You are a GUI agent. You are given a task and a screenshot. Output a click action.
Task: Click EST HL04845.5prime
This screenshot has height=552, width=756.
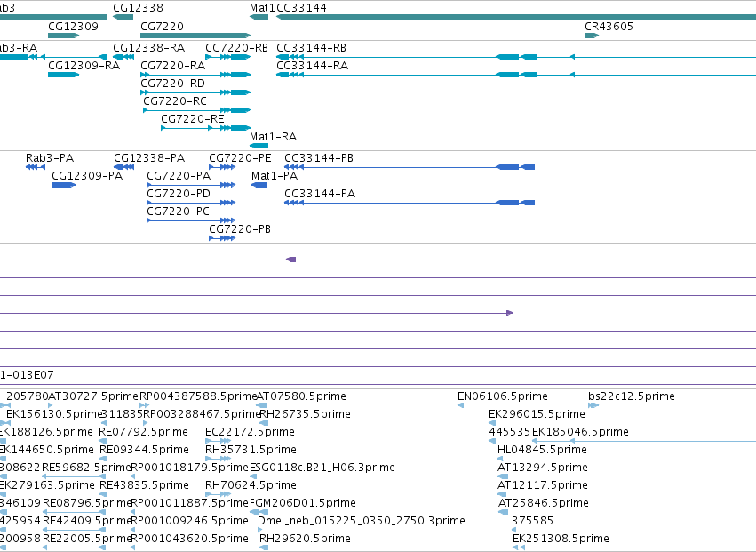click(543, 450)
